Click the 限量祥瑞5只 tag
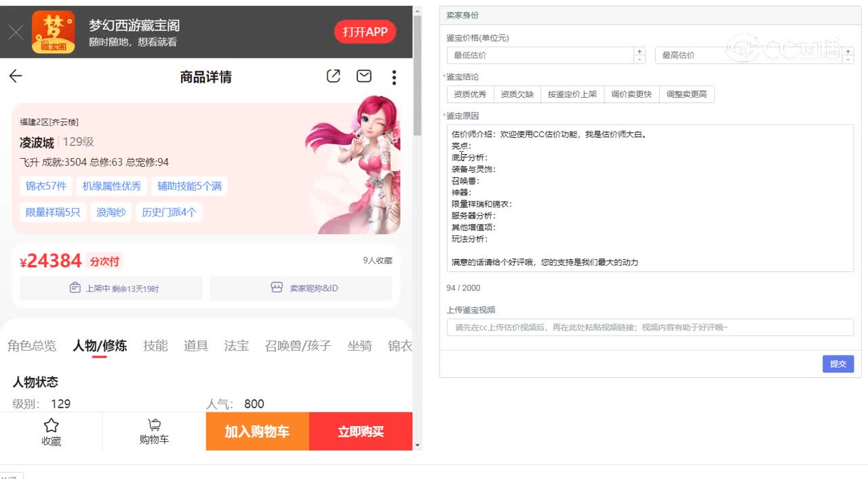This screenshot has width=868, height=479. pos(53,212)
